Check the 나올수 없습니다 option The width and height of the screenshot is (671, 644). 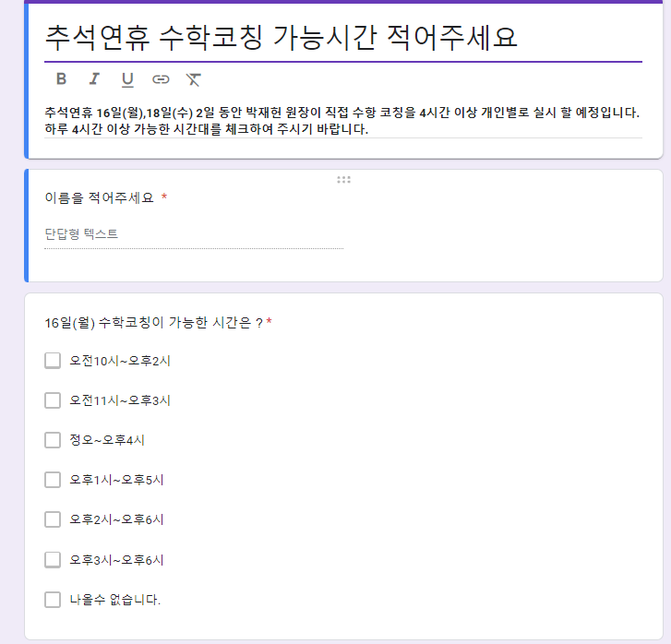(53, 600)
